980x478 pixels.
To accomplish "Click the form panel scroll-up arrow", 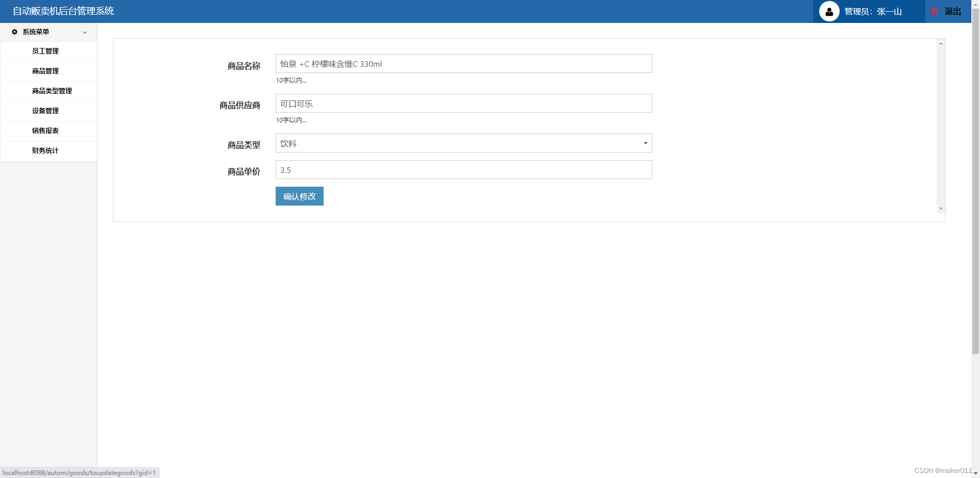I will (x=941, y=43).
